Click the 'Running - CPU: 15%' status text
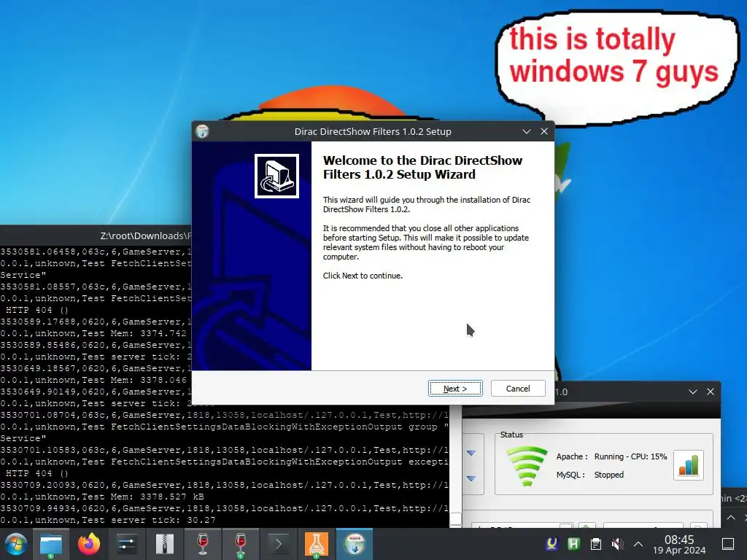Viewport: 747px width, 560px height. 630,456
